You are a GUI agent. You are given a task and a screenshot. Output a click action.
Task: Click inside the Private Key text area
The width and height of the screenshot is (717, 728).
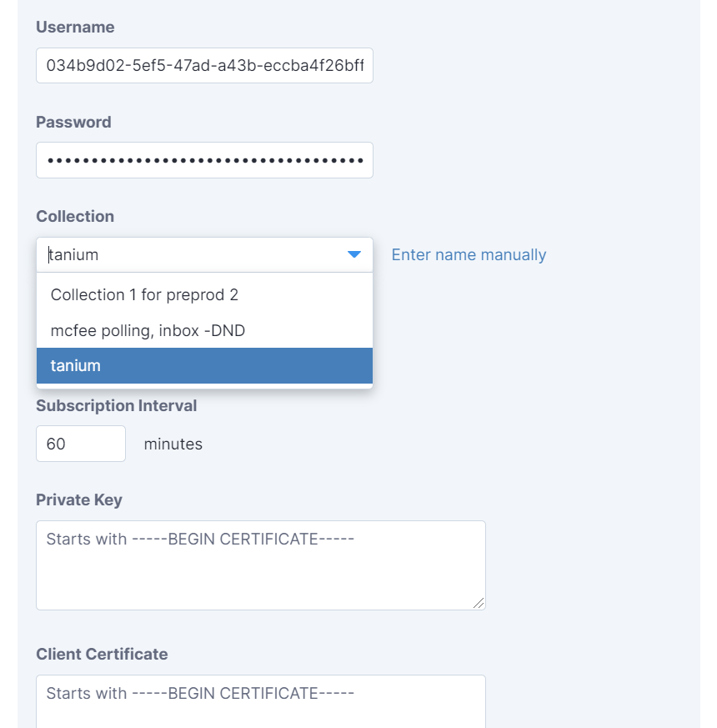[260, 565]
